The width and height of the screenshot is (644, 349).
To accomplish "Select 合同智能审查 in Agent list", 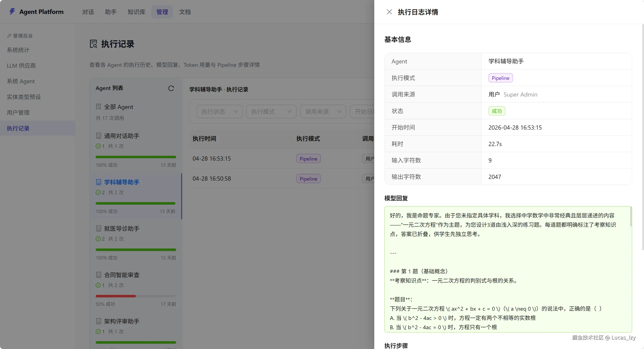I will point(136,289).
